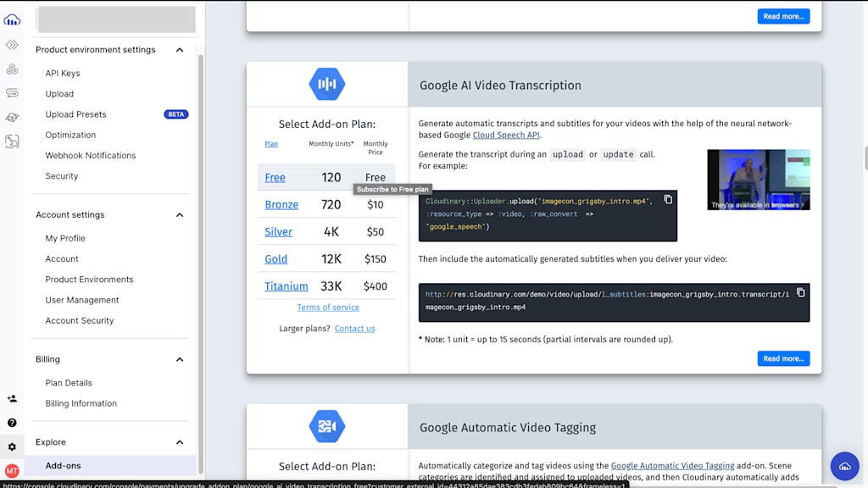This screenshot has width=868, height=488.
Task: Open the help question mark icon
Action: tap(12, 423)
